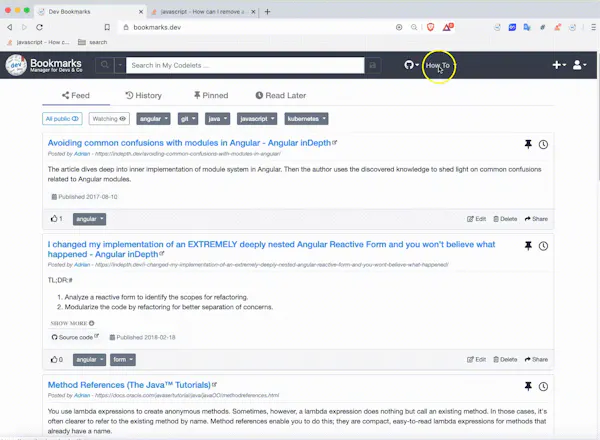Click the bookmark-this-page icon beside address bar
Screen dimensions: 600x440
[x=107, y=27]
